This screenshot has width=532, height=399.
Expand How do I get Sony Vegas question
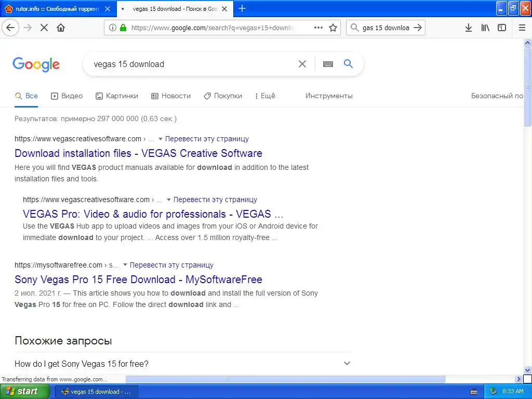(x=182, y=364)
